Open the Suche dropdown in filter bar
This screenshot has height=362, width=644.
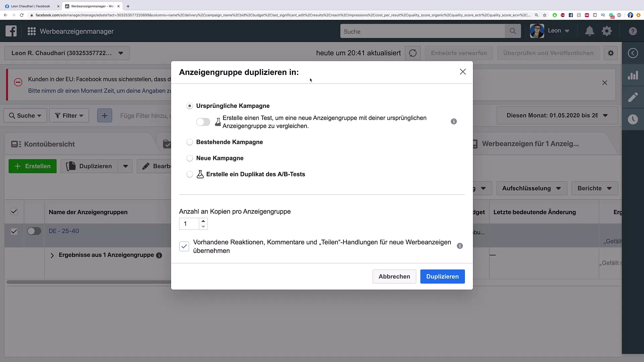click(x=25, y=116)
